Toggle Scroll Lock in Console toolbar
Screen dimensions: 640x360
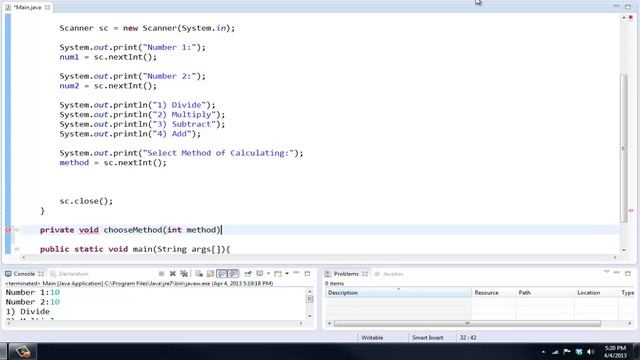click(x=210, y=273)
